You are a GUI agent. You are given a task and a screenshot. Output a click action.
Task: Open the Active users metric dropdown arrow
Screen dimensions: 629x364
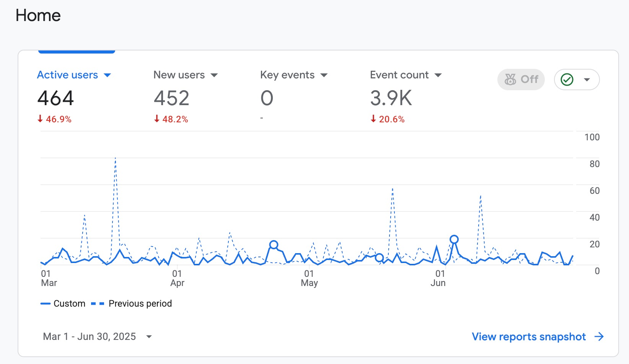pyautogui.click(x=108, y=75)
